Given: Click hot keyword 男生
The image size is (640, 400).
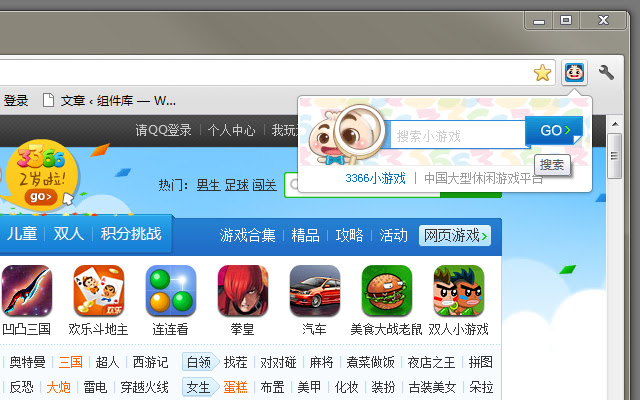Looking at the screenshot, I should coord(208,185).
